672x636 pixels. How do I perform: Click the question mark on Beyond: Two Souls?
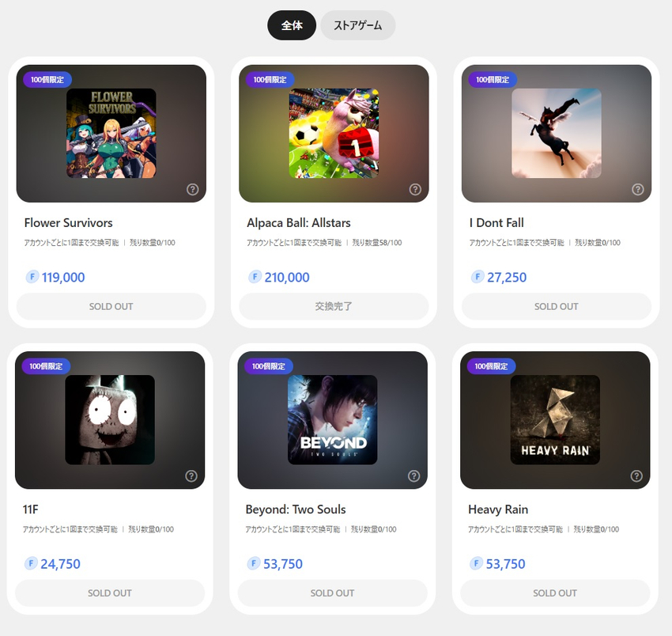pos(413,475)
